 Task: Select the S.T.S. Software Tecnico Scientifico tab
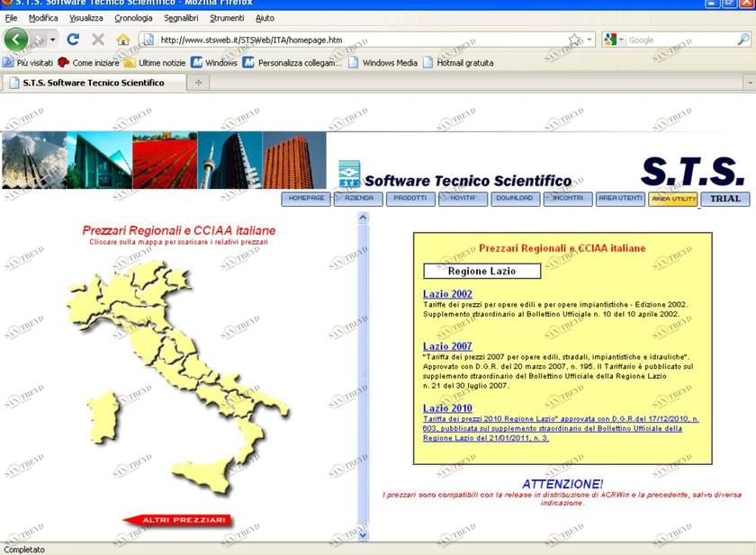pyautogui.click(x=93, y=83)
